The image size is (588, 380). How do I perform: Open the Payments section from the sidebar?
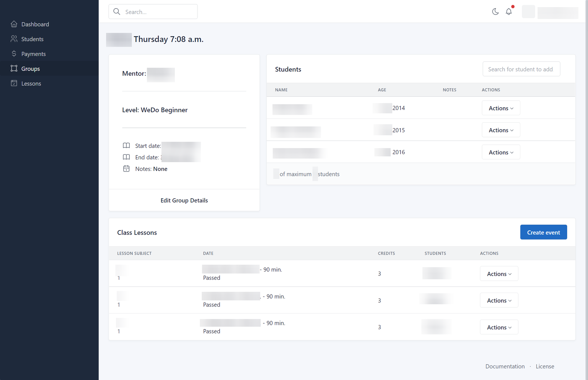34,54
